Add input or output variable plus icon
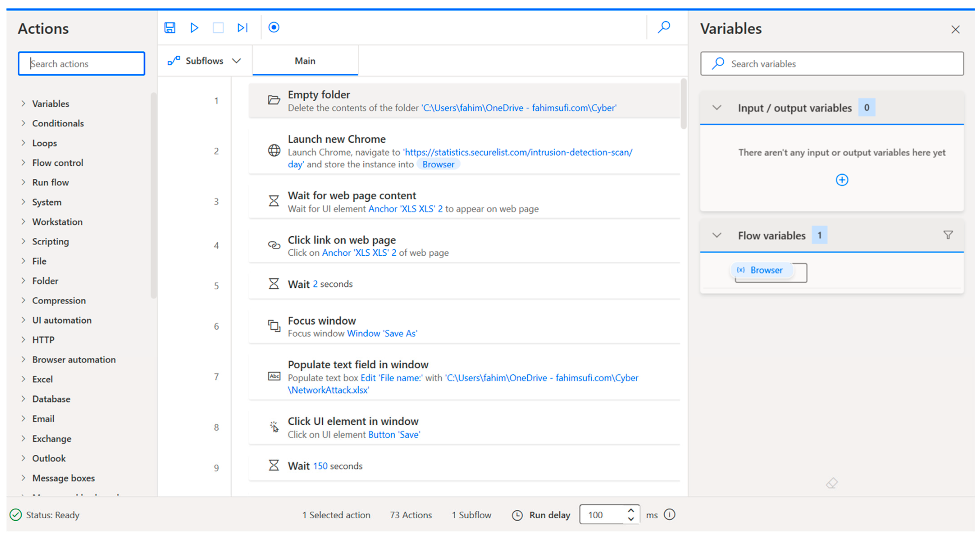Image resolution: width=980 pixels, height=538 pixels. (841, 180)
